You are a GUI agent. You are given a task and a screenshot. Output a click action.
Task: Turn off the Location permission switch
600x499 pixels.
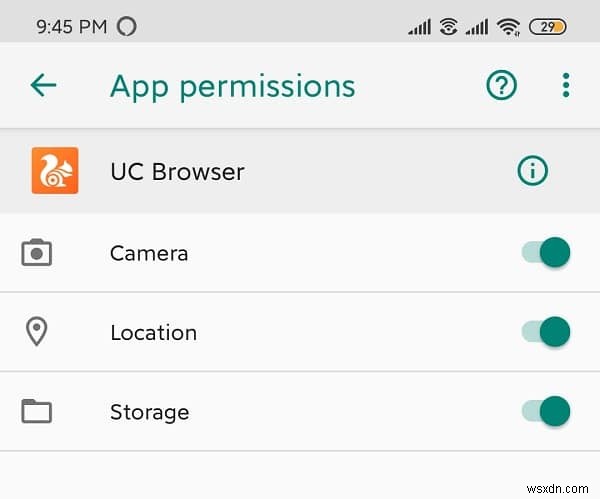546,332
